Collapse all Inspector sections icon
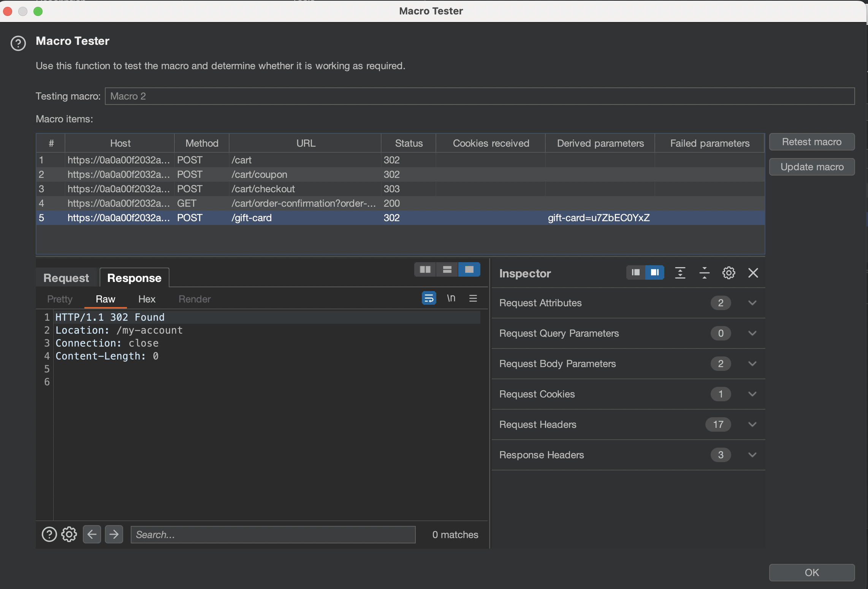The width and height of the screenshot is (868, 589). pyautogui.click(x=704, y=273)
